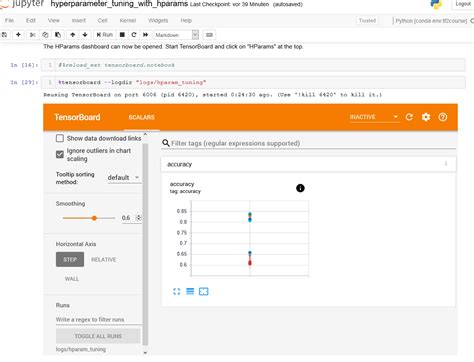Click TOGGLE ALL RUNS button
The image size is (474, 362).
(x=98, y=336)
